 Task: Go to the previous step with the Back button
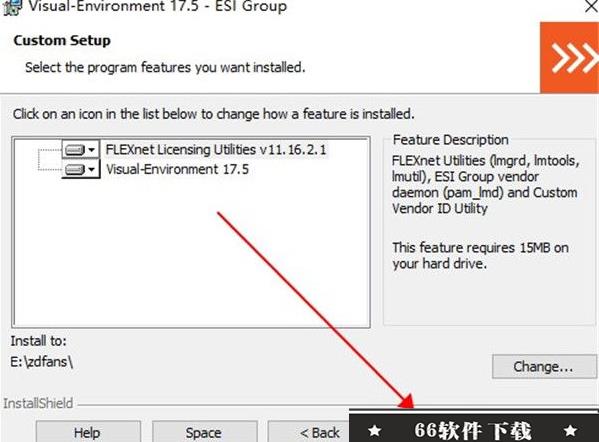pyautogui.click(x=309, y=432)
